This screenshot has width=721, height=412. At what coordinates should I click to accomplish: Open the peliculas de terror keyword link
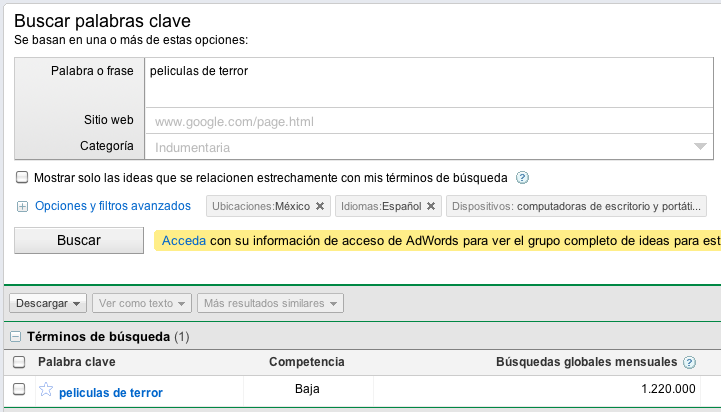[x=110, y=392]
